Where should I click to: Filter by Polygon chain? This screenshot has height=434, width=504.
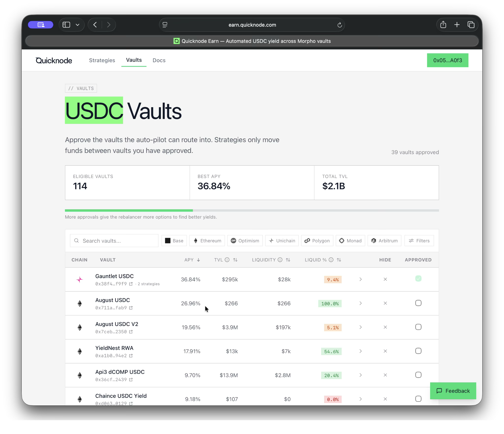pos(317,241)
